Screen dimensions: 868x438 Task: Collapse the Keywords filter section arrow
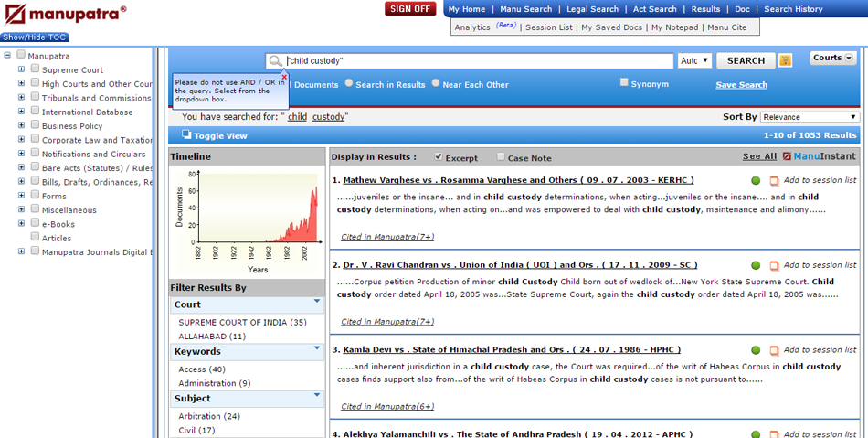tap(317, 347)
